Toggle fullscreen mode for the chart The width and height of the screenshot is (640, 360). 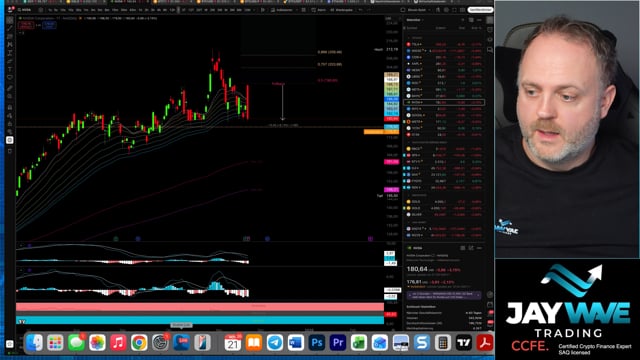pyautogui.click(x=454, y=10)
